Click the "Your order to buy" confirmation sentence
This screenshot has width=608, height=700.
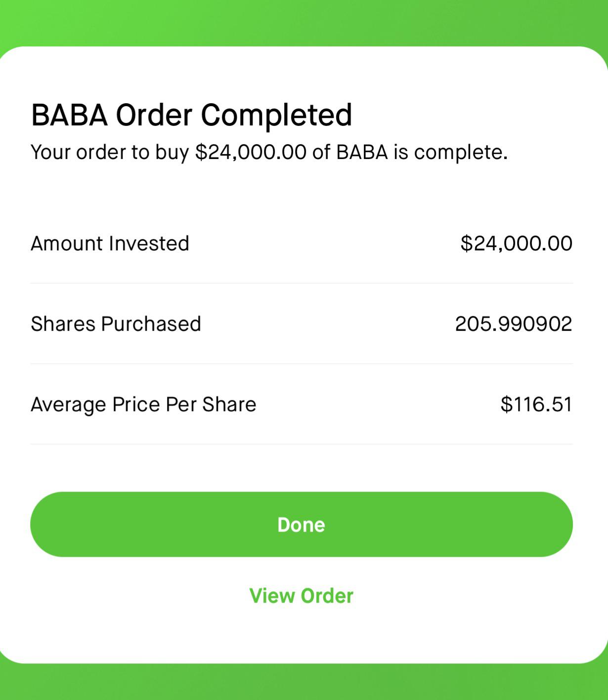(269, 152)
